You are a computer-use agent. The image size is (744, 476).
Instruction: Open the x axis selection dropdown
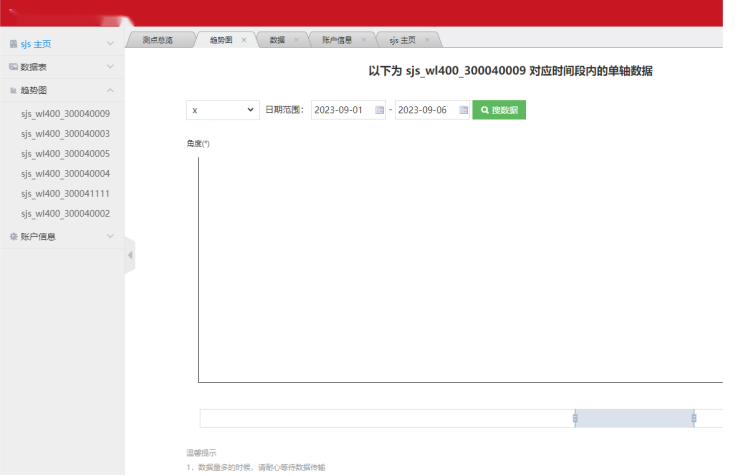(223, 110)
